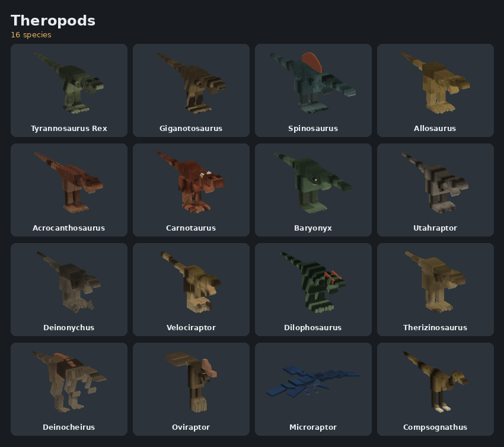Screen dimensions: 504x447
Task: Select the Velociraptor model image
Action: pos(191,282)
